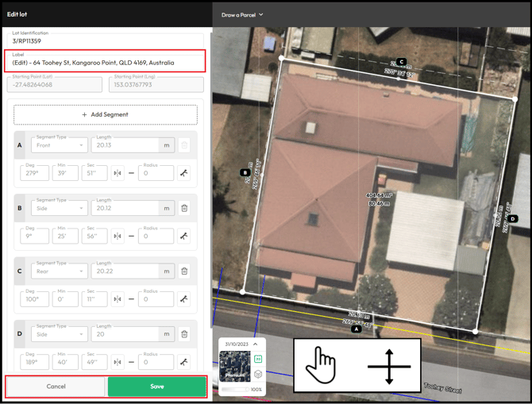Open Segment Type dropdown for segment C

pos(60,271)
